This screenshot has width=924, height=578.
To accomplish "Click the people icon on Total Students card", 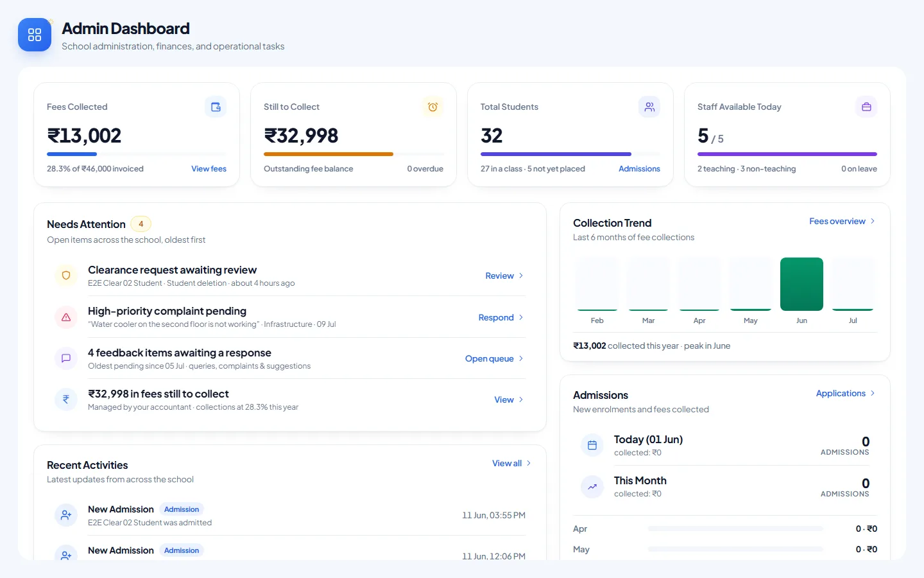I will click(x=649, y=107).
